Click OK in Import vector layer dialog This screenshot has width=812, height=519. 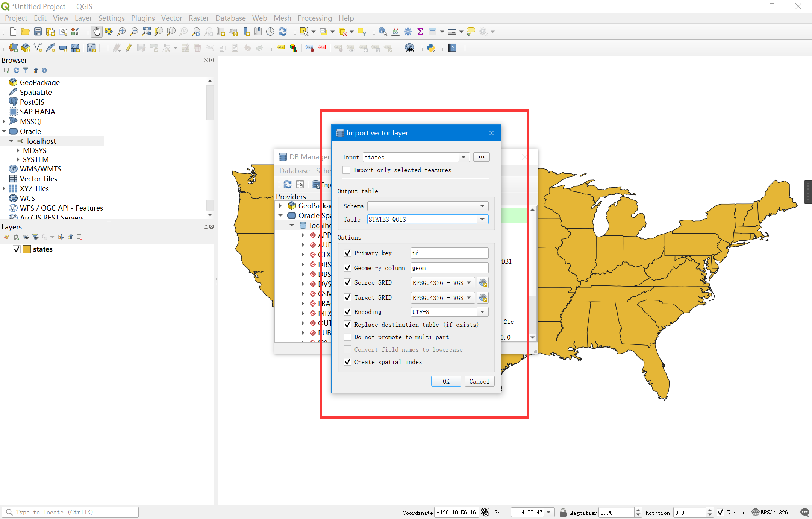pyautogui.click(x=446, y=381)
